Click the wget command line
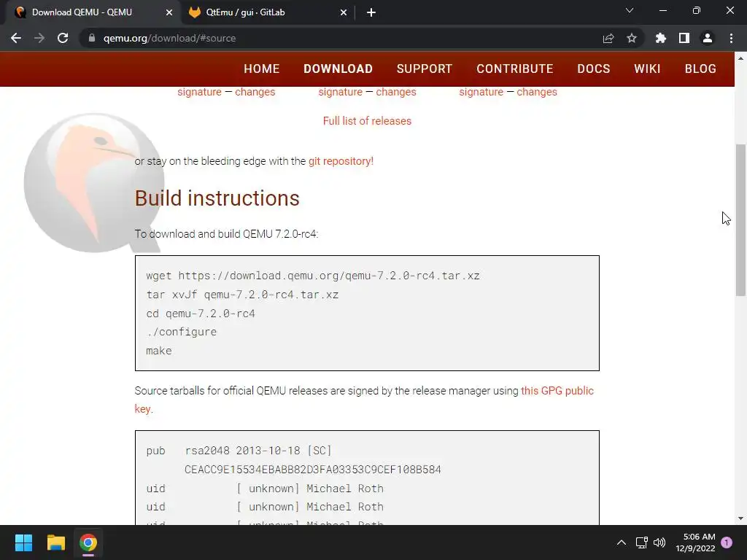The image size is (747, 560). pos(313,276)
